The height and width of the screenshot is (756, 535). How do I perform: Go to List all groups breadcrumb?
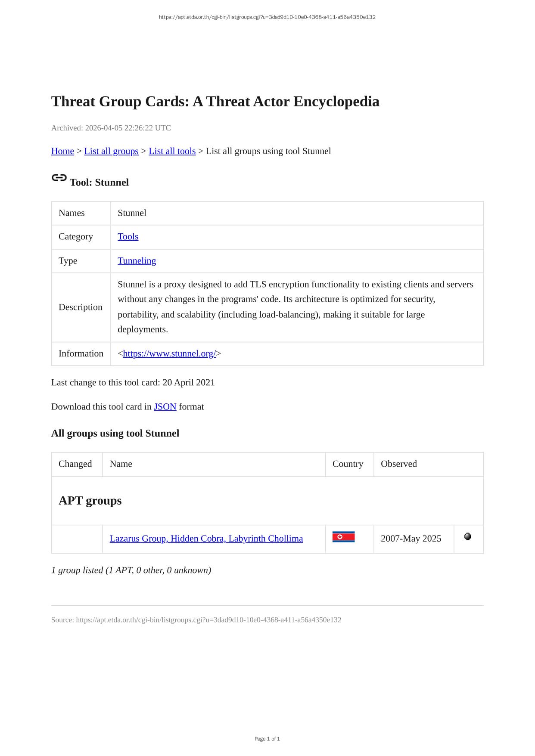click(x=111, y=151)
